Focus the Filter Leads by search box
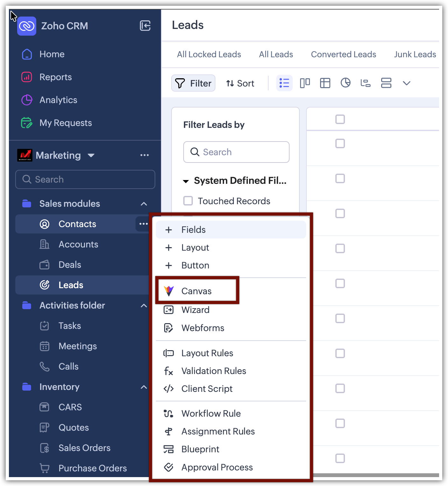 click(236, 152)
